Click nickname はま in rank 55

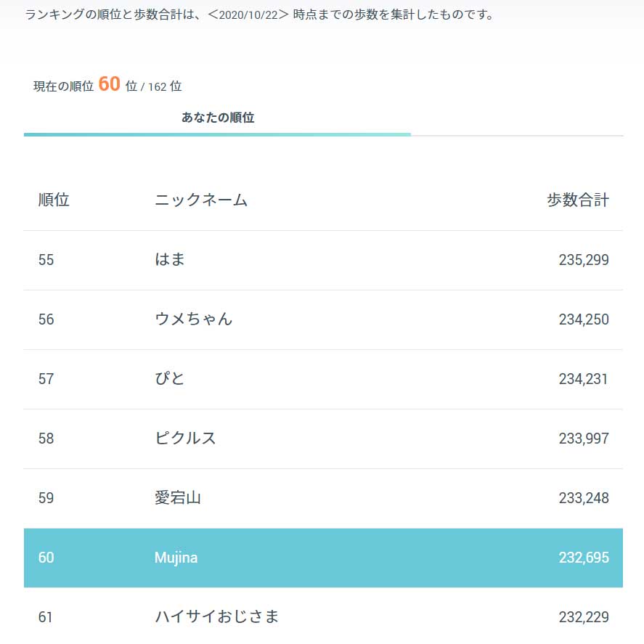(170, 260)
